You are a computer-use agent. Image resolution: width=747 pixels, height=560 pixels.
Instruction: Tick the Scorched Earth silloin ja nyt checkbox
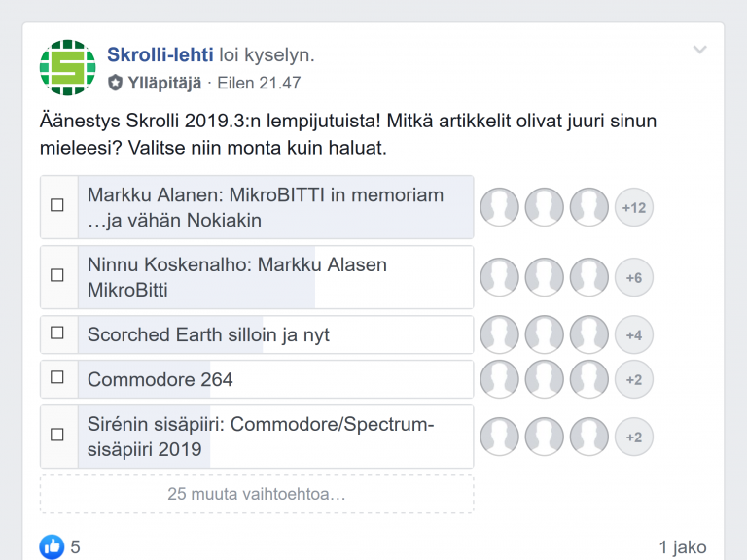57,333
